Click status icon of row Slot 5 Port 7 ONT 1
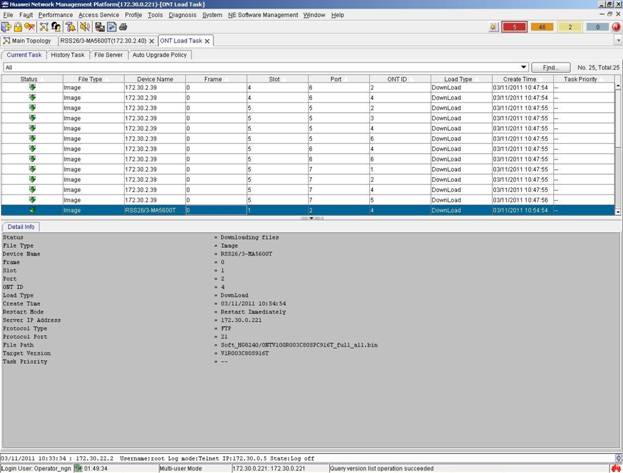This screenshot has height=473, width=623. tap(32, 169)
